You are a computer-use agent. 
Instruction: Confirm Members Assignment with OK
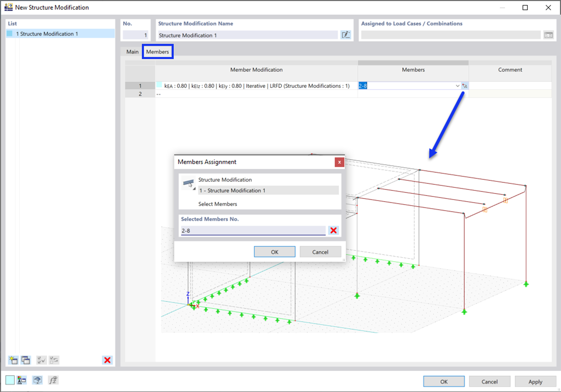point(274,252)
